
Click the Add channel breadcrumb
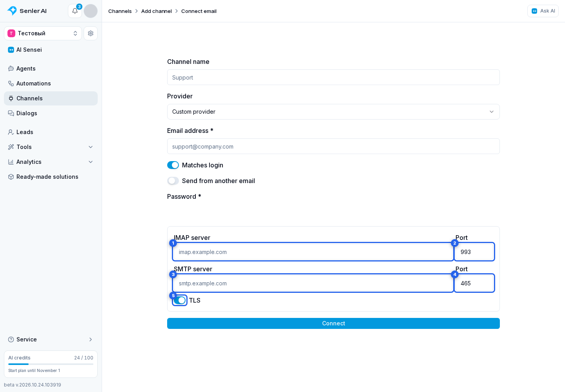(x=157, y=11)
